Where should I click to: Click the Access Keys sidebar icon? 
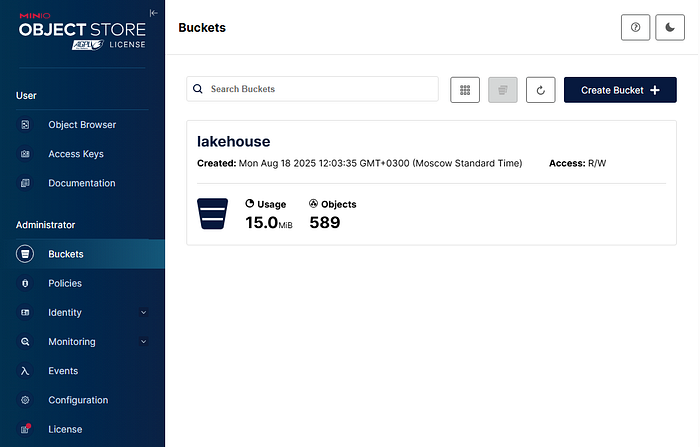pos(25,154)
